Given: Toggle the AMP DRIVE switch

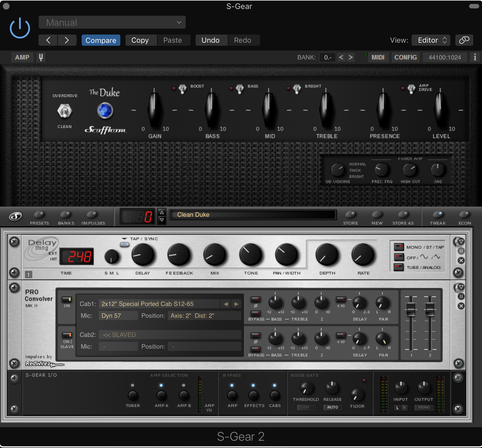Looking at the screenshot, I should [x=411, y=89].
